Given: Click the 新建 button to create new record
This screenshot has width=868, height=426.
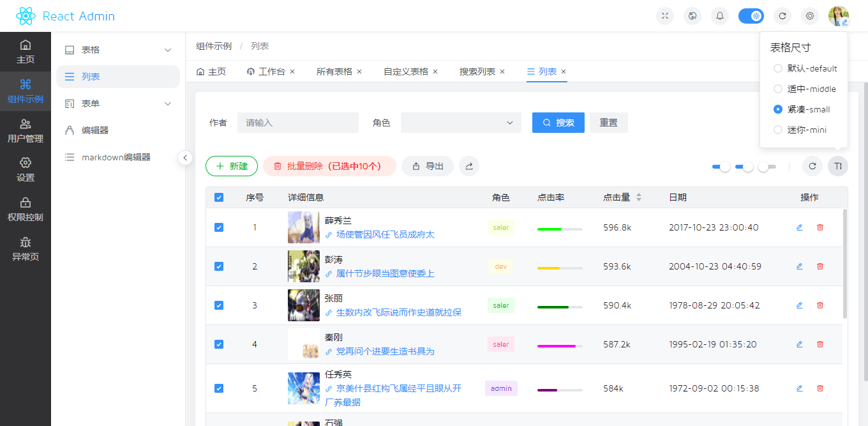Looking at the screenshot, I should point(231,165).
